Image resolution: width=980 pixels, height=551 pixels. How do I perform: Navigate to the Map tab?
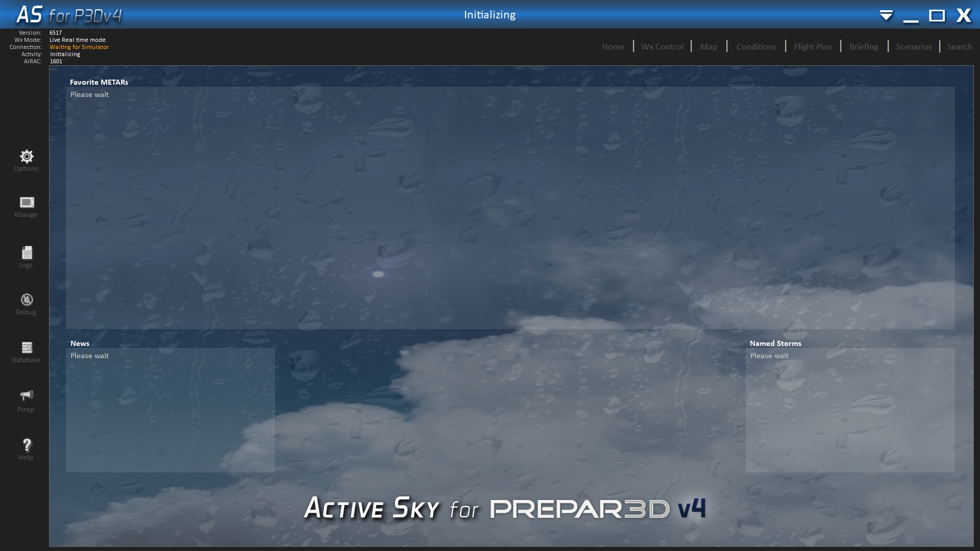coord(708,46)
